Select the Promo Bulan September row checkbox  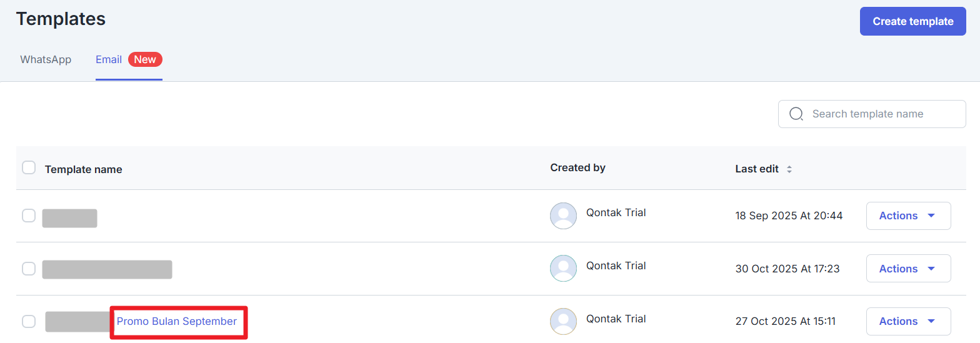[x=29, y=321]
